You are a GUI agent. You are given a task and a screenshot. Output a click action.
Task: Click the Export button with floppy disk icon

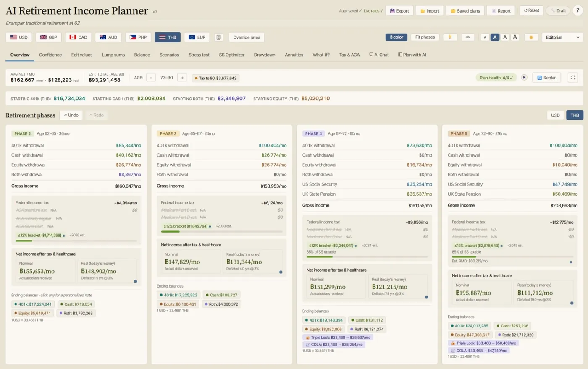tap(399, 11)
